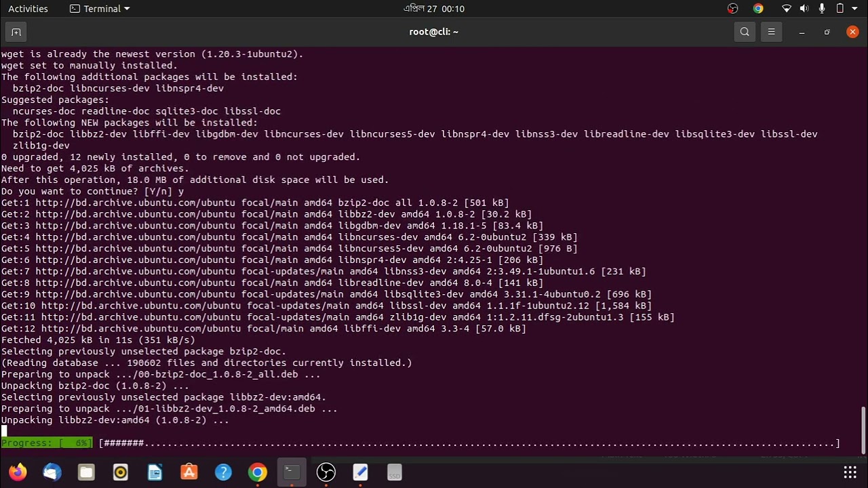Click the Get:12 libffi-dev download line
The image size is (868, 488).
click(x=264, y=329)
